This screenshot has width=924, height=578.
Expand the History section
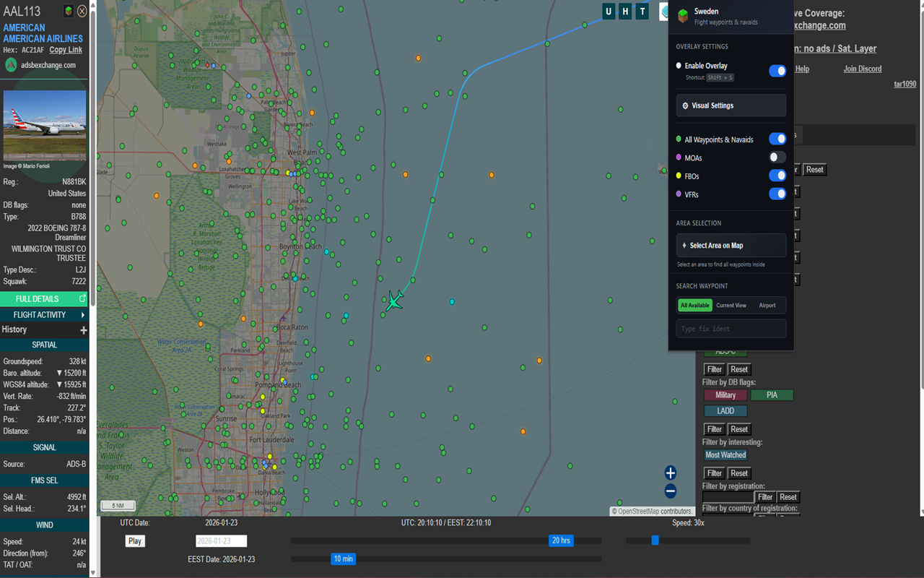pyautogui.click(x=44, y=329)
